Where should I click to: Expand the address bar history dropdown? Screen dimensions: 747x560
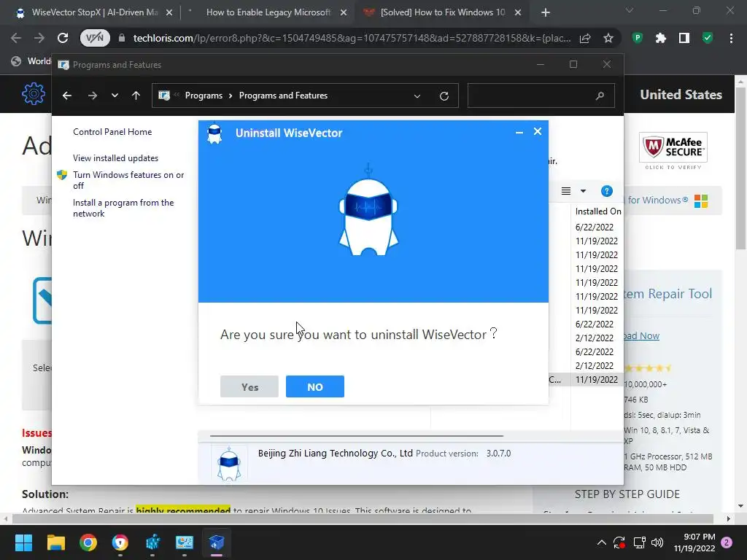[417, 96]
